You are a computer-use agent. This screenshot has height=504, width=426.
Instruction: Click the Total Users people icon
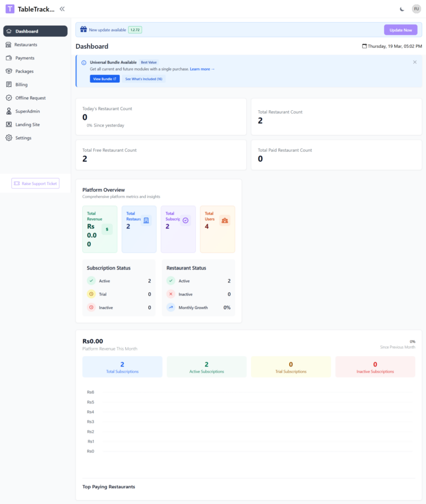coord(225,220)
